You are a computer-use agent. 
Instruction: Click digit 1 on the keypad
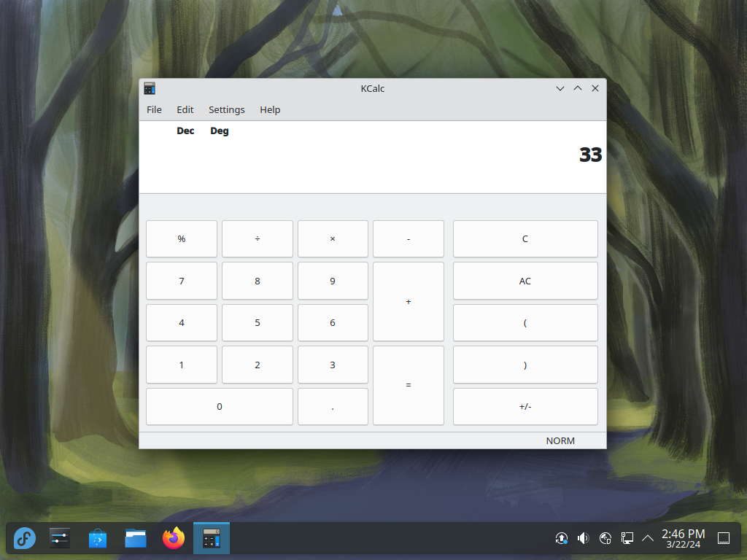coord(182,365)
